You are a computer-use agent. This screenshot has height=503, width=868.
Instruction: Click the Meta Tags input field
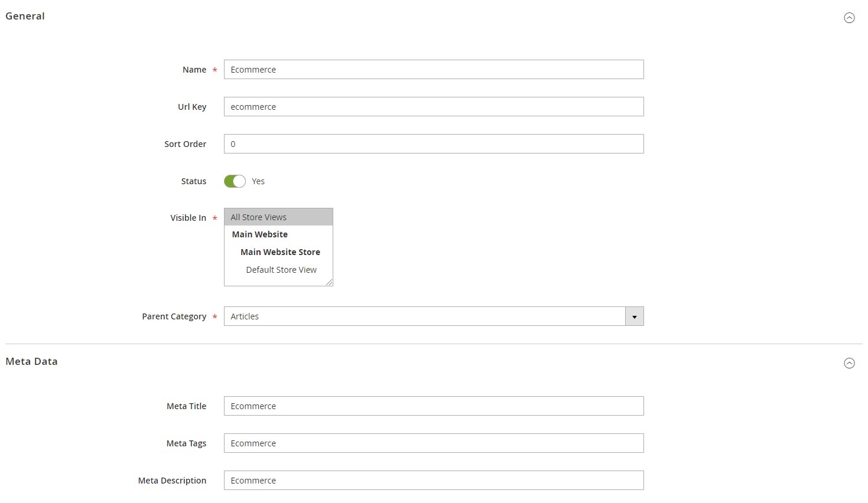click(x=434, y=443)
